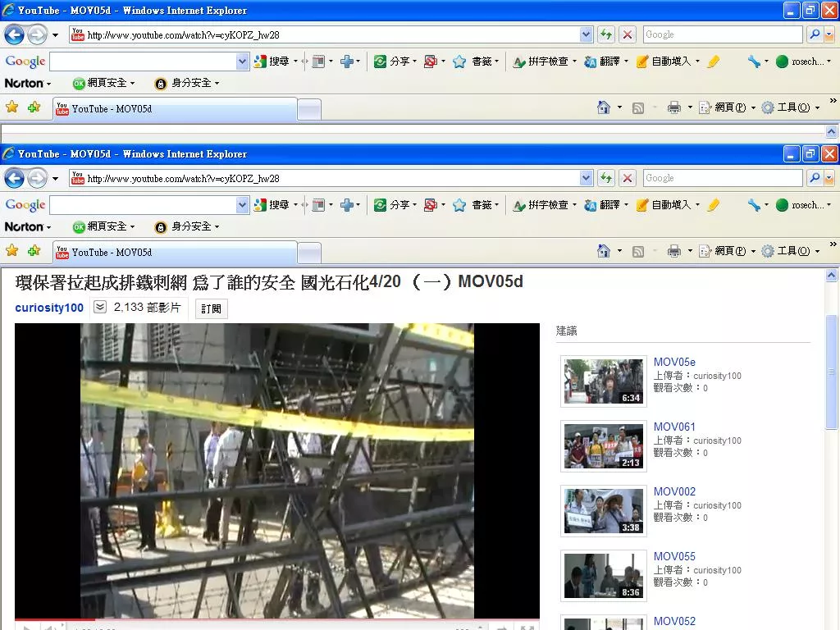Open address bar dropdown in front window
Viewport: 840px width, 630px height.
tap(586, 178)
